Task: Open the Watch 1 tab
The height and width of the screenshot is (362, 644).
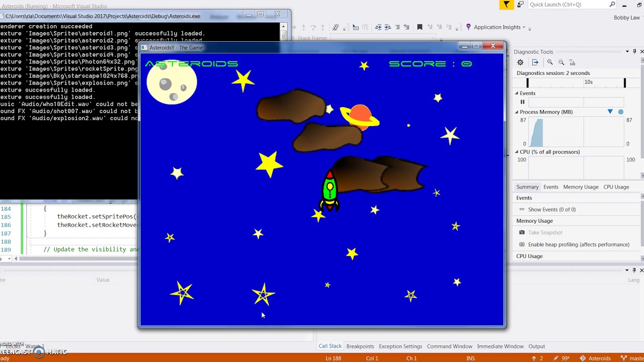Action: tap(35, 346)
